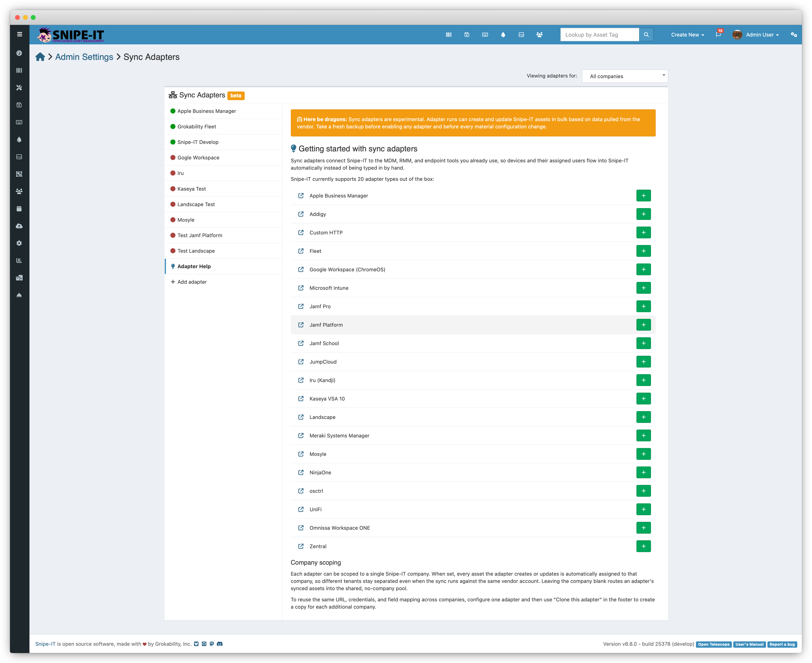Open Import cloud upload icon in sidebar

(x=19, y=226)
